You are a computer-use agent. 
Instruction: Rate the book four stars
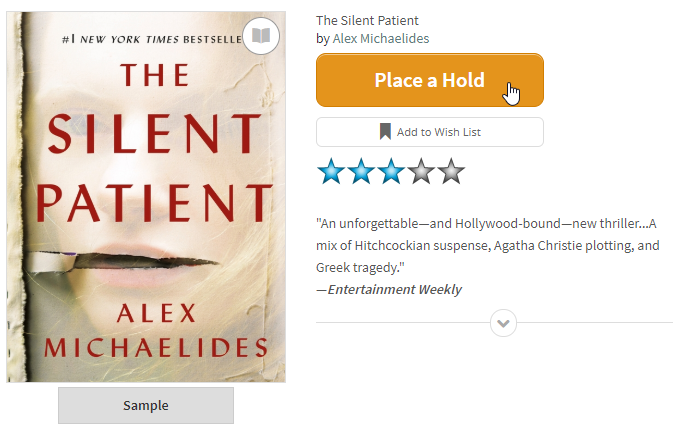421,171
